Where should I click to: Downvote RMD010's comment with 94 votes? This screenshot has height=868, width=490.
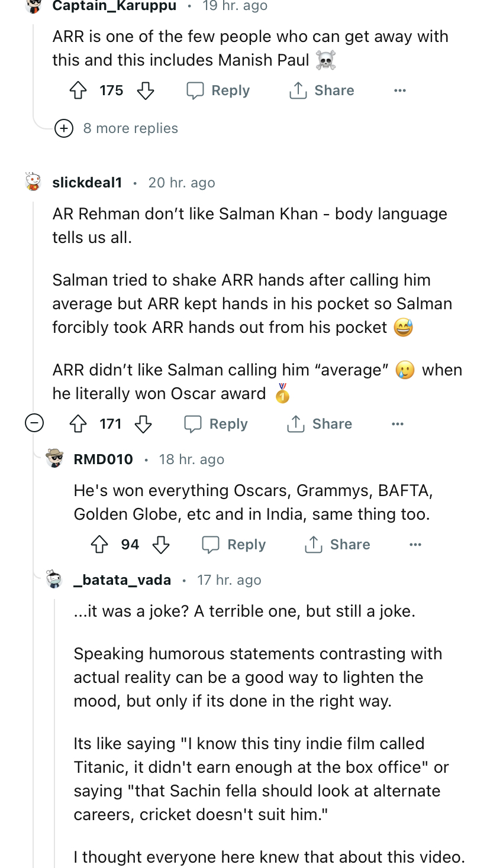point(161,545)
